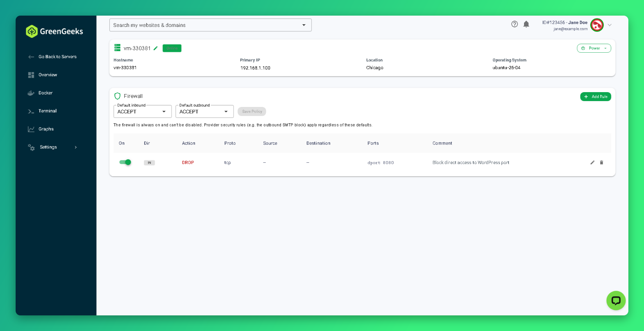This screenshot has width=644, height=331.
Task: Edit the WordPress port firewall rule
Action: 592,162
